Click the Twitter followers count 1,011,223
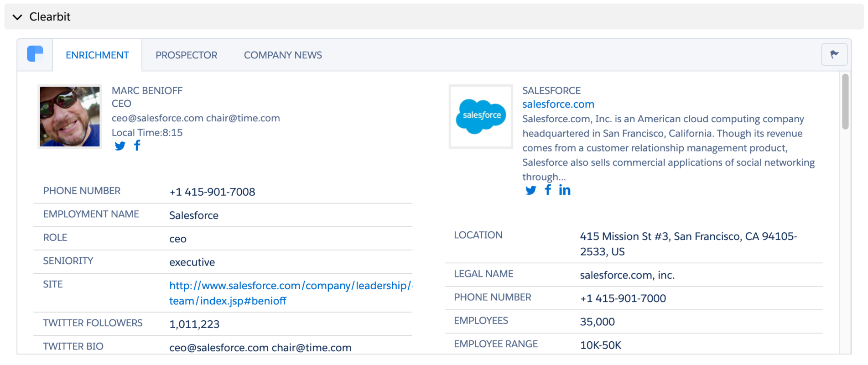 (x=194, y=324)
